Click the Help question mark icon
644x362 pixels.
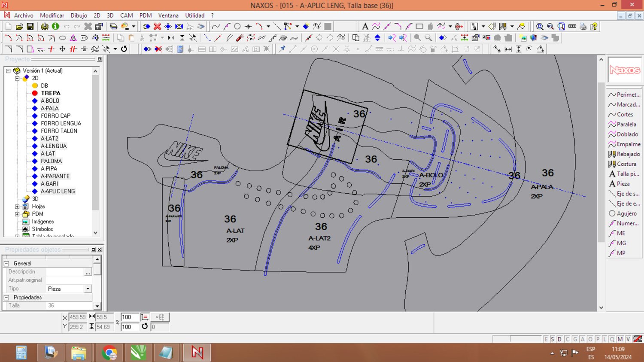tap(594, 27)
